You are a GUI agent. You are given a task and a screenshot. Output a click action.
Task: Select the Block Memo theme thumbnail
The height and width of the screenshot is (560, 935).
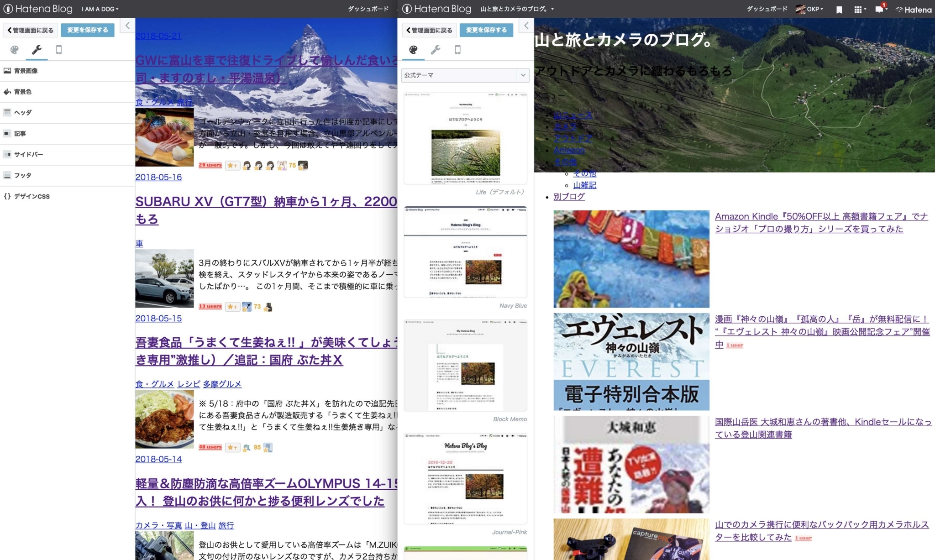465,365
